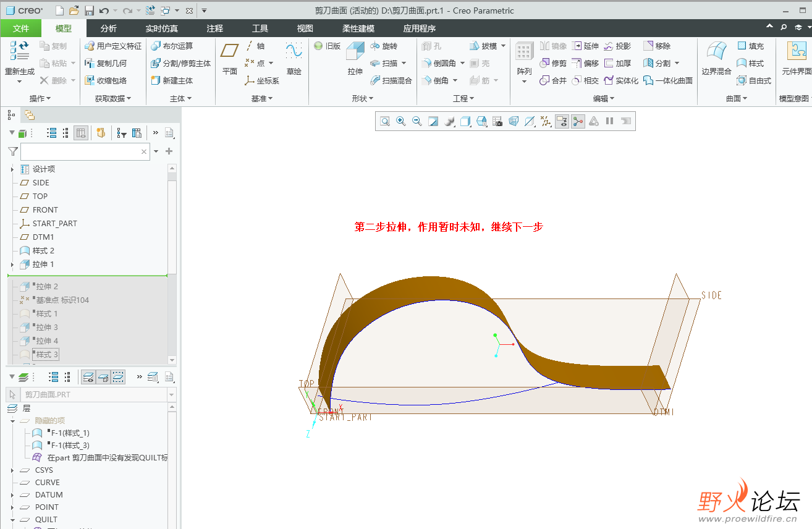Expand the DATUM layer node
The image size is (812, 529).
12,495
